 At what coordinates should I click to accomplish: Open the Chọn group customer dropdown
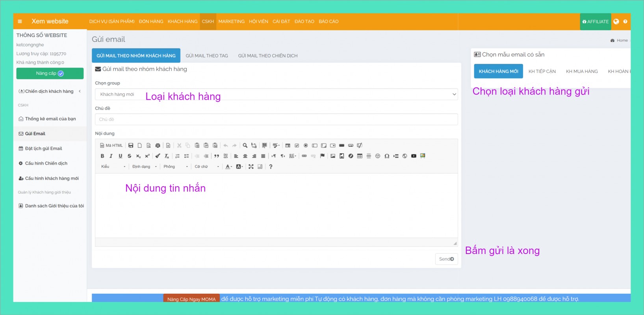(x=276, y=94)
